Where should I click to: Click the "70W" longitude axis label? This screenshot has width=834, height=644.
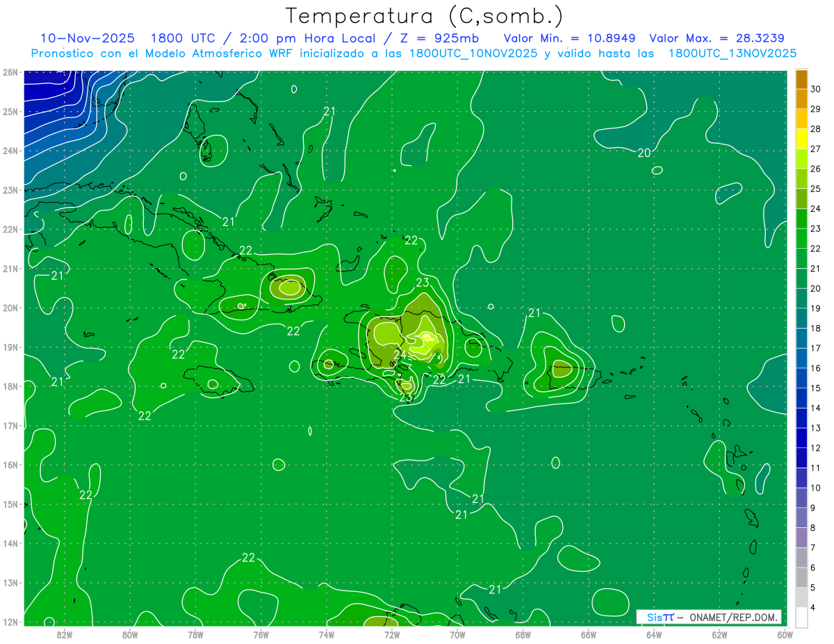pos(457,634)
